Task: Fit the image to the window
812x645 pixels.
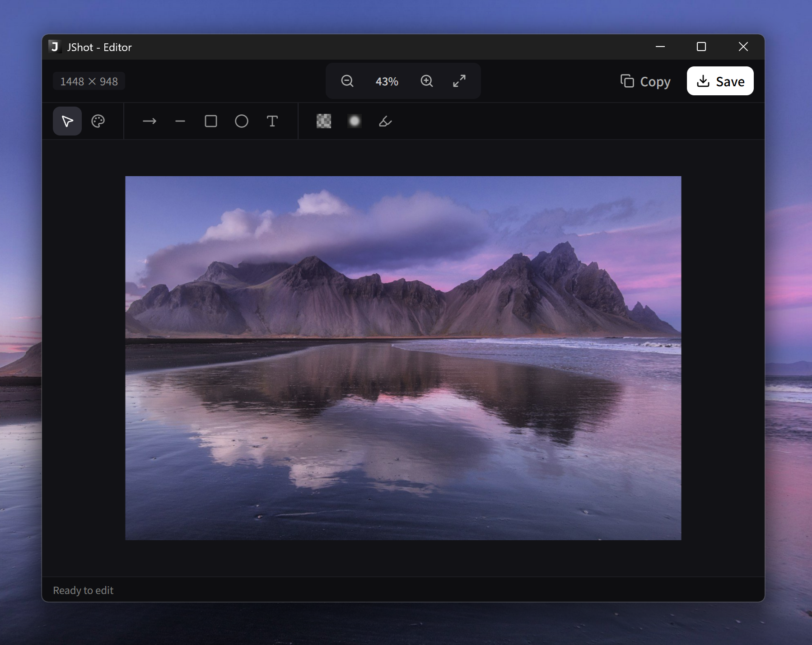Action: (x=460, y=81)
